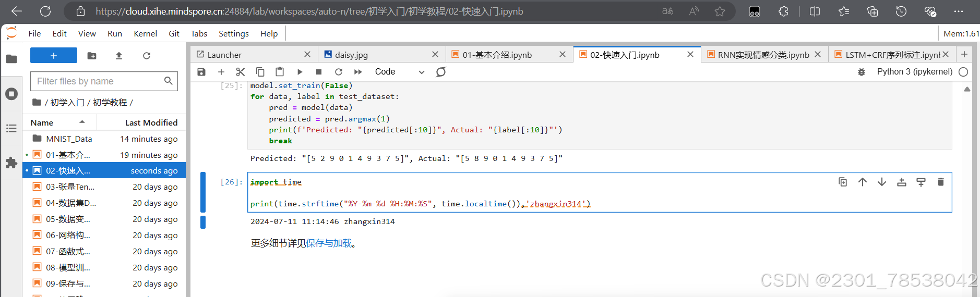Open the running terminals and kernels panel
The image size is (980, 297).
[x=11, y=94]
